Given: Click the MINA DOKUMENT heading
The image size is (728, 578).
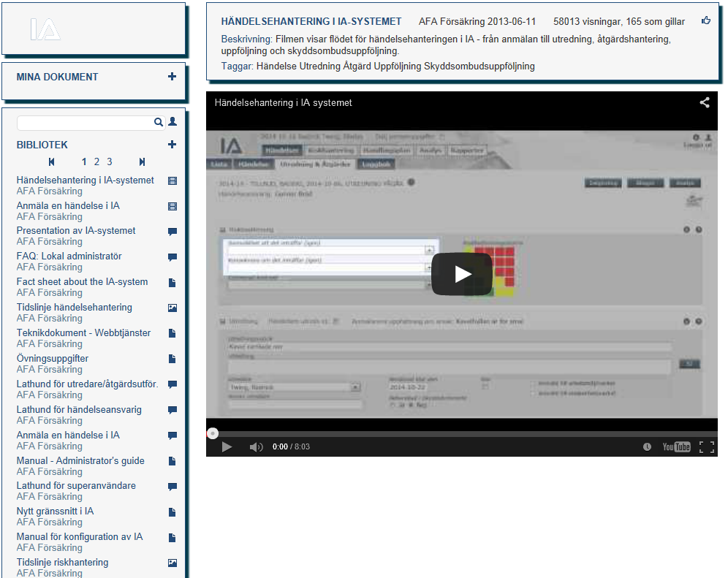Looking at the screenshot, I should tap(58, 77).
